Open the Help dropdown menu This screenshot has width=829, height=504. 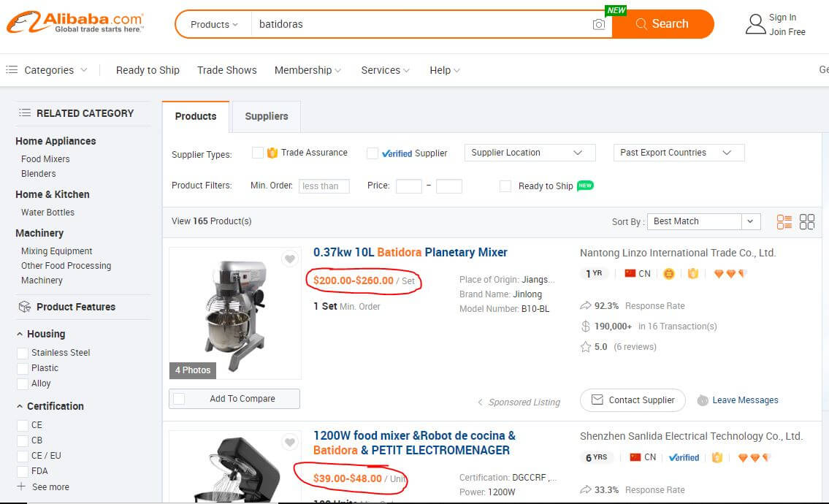point(445,70)
